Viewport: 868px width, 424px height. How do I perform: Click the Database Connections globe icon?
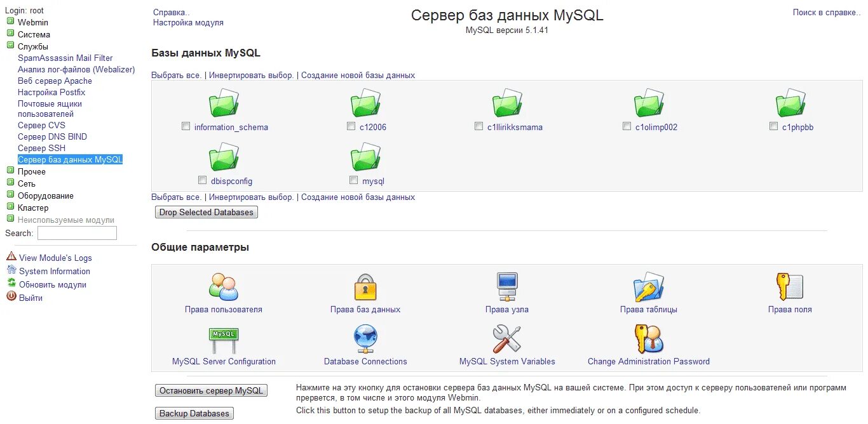click(x=365, y=339)
